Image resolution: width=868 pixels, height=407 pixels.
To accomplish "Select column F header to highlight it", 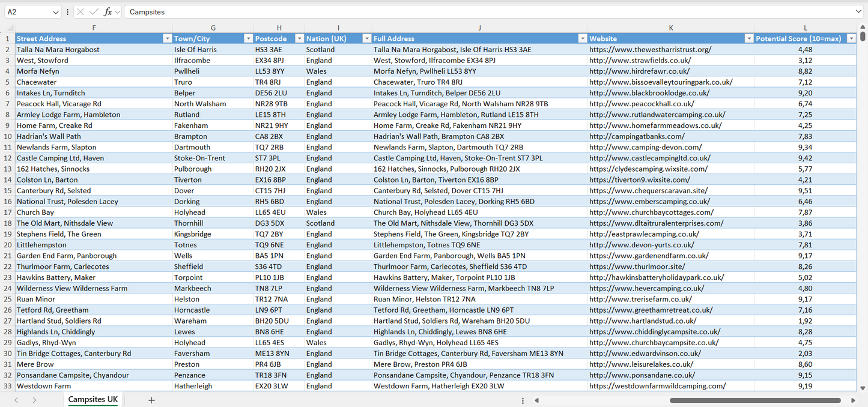I will (94, 28).
